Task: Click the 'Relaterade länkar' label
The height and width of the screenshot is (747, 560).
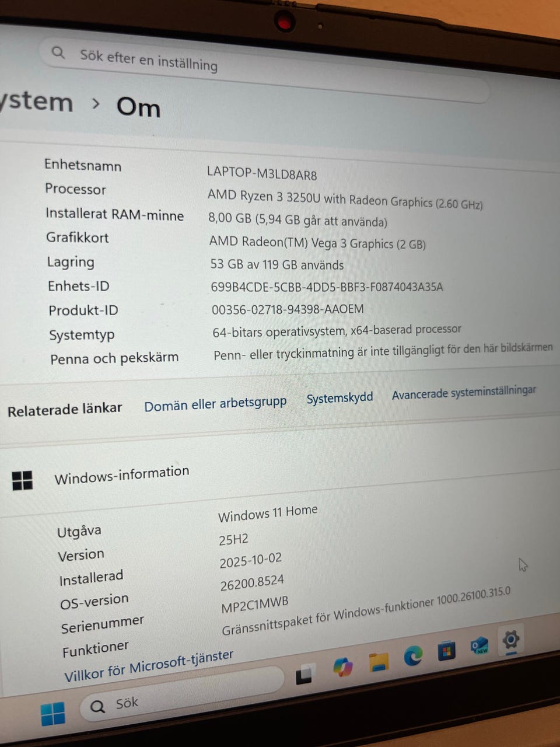Action: [65, 409]
